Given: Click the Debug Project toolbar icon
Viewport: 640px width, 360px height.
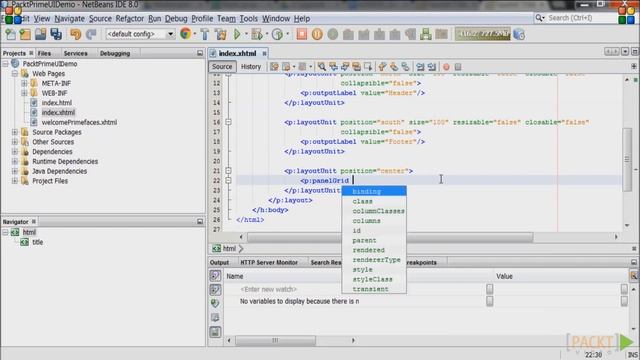Looking at the screenshot, I should pos(257,34).
